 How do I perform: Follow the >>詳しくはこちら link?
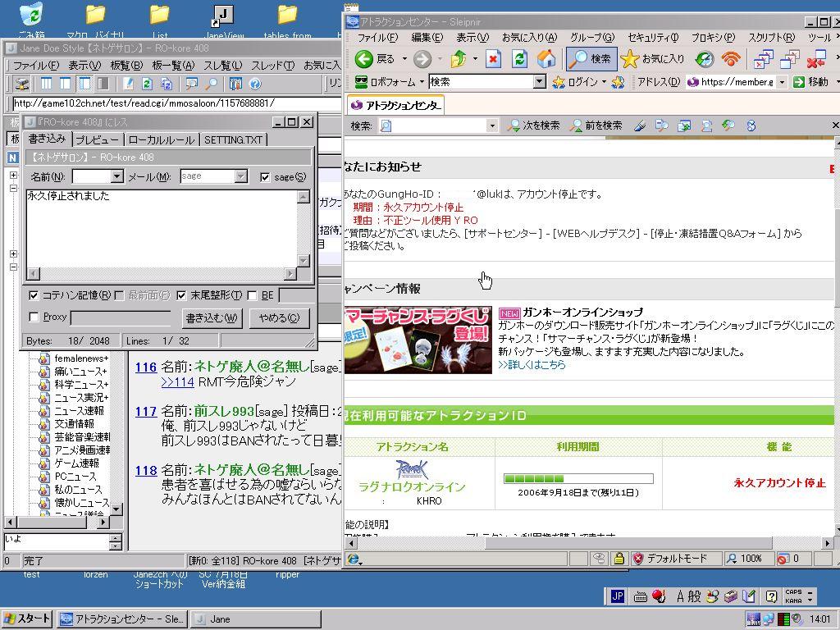coord(532,365)
